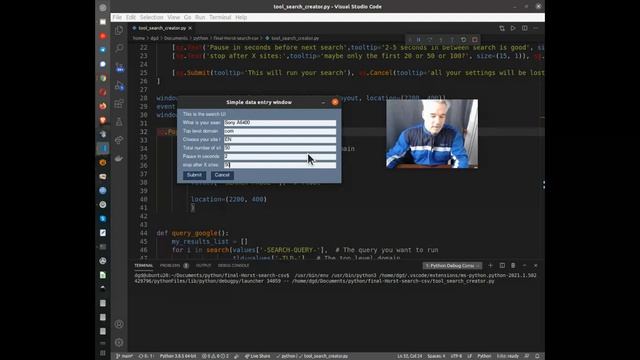
Task: Click the Total number of sites field
Action: point(280,148)
